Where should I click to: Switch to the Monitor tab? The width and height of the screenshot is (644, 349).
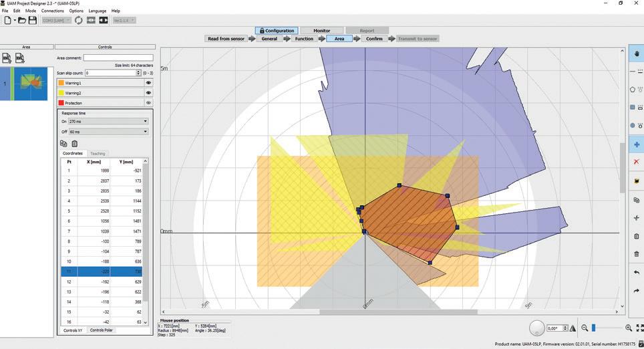click(321, 30)
